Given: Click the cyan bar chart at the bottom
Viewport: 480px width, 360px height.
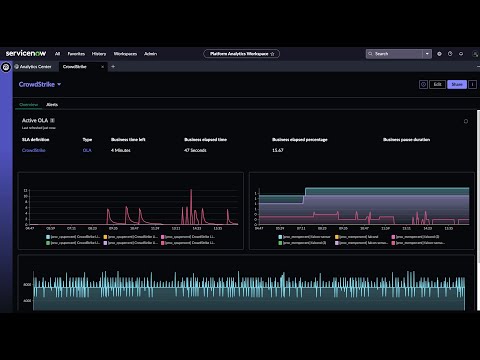Looking at the screenshot, I should coord(249,290).
